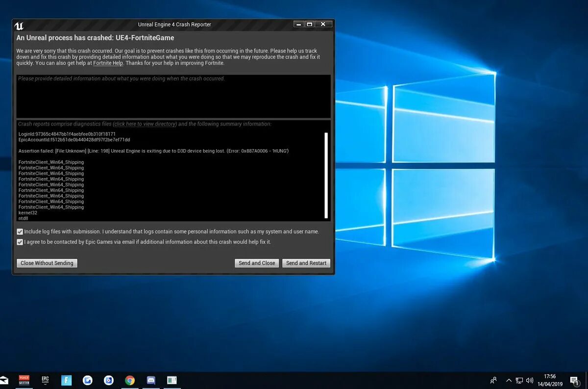
Task: Open VoiceMeeter from the taskbar
Action: click(24, 380)
